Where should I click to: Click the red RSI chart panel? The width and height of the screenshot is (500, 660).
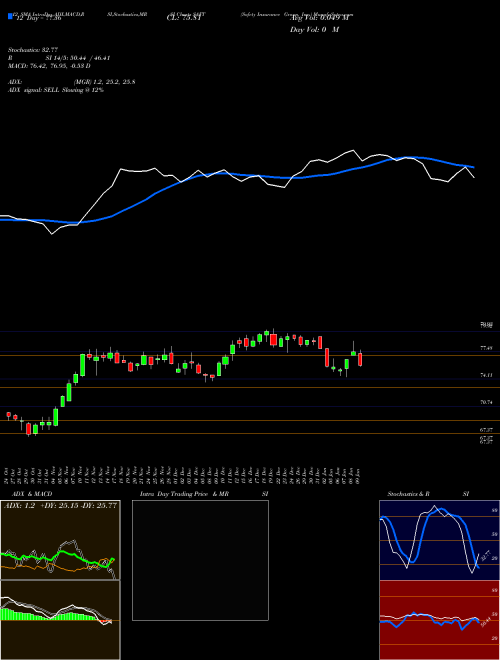[439, 620]
